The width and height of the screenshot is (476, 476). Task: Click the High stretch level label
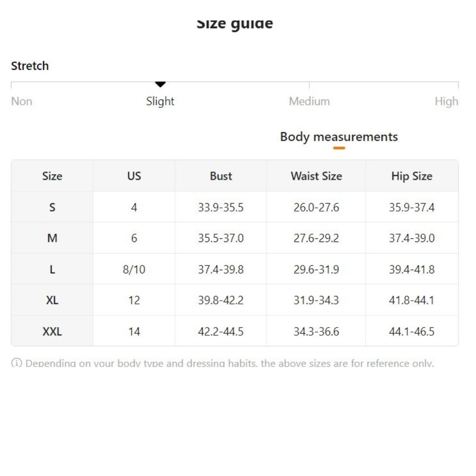point(446,101)
